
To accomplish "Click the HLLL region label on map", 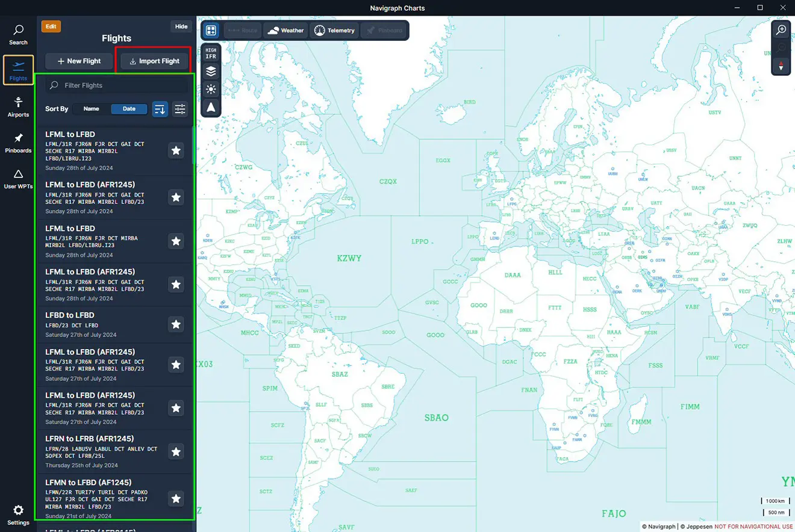I will coord(555,272).
